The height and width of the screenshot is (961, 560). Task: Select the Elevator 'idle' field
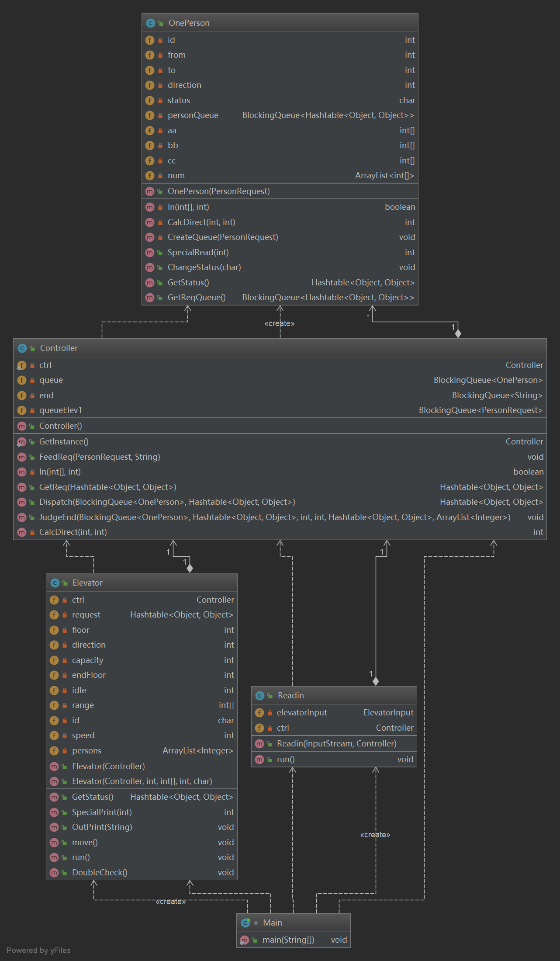(142, 690)
